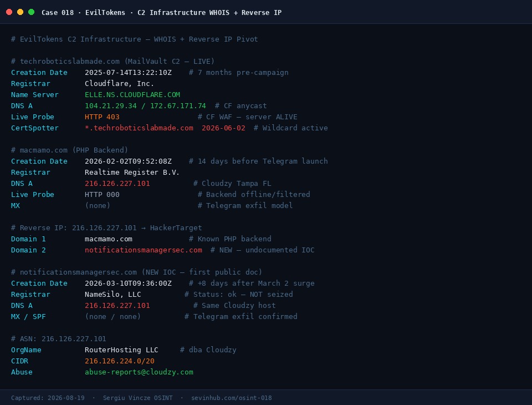The height and width of the screenshot is (405, 532).
Task: Select the '(none / none)' value
Action: tap(113, 317)
